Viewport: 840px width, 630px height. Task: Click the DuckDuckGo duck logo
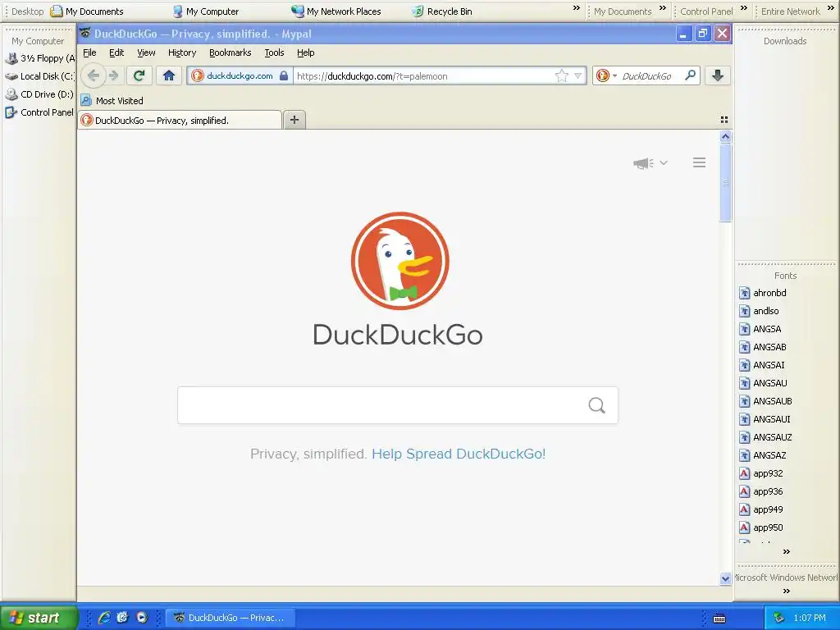399,261
